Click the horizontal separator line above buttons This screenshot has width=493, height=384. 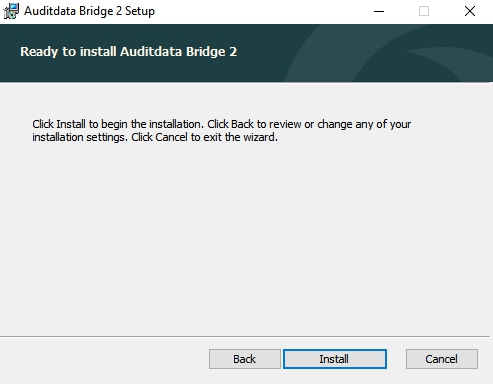246,336
